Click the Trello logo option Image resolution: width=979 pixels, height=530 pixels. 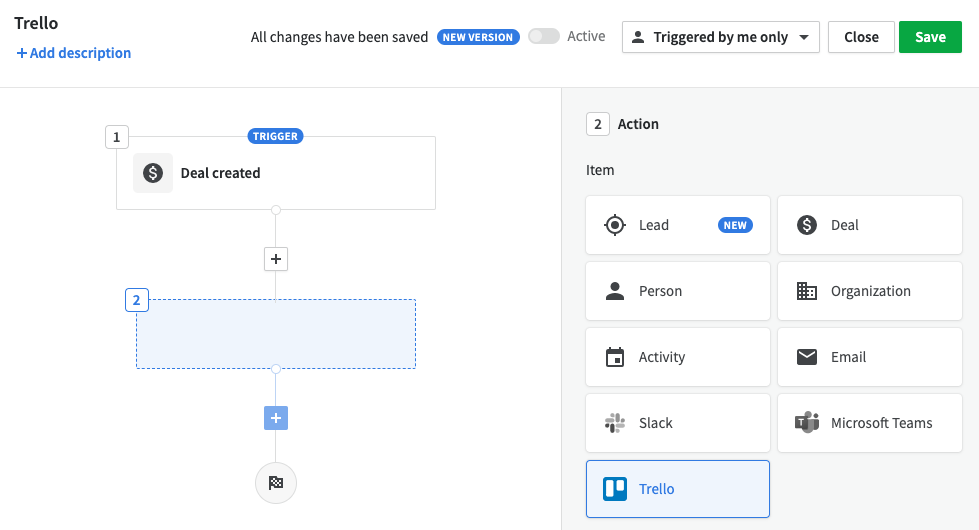615,489
